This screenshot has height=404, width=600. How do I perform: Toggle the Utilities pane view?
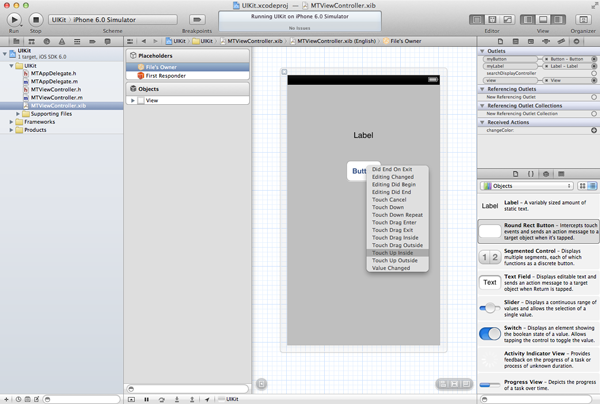tap(558, 20)
